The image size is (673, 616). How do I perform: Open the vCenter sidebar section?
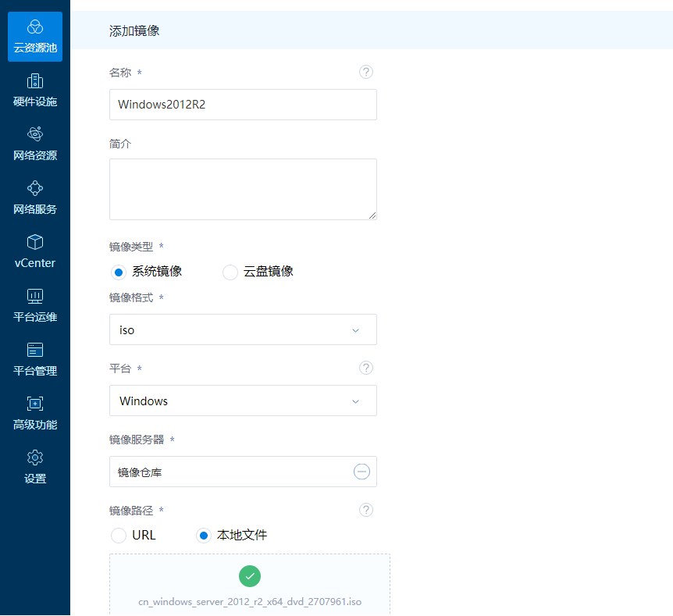[x=35, y=252]
